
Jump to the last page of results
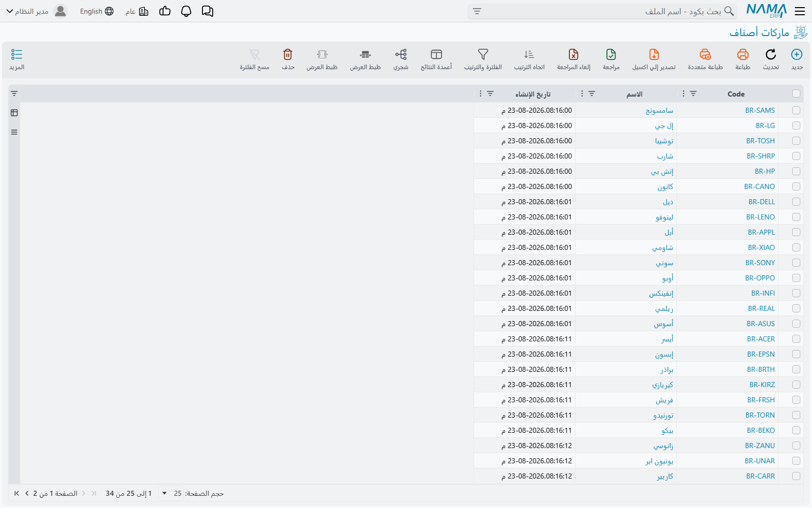[x=17, y=493]
